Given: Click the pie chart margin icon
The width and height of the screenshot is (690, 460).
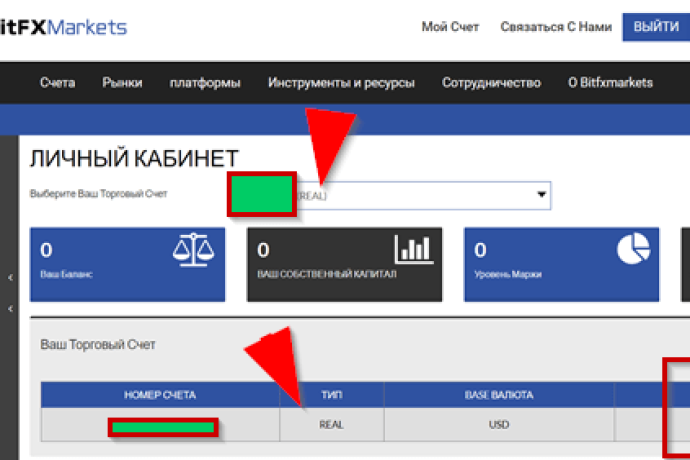Looking at the screenshot, I should click(633, 249).
